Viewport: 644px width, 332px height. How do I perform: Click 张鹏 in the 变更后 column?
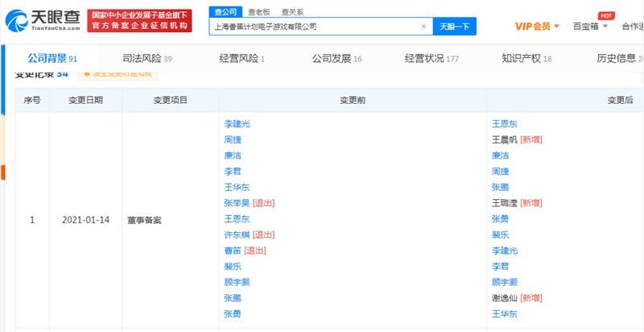(x=500, y=188)
